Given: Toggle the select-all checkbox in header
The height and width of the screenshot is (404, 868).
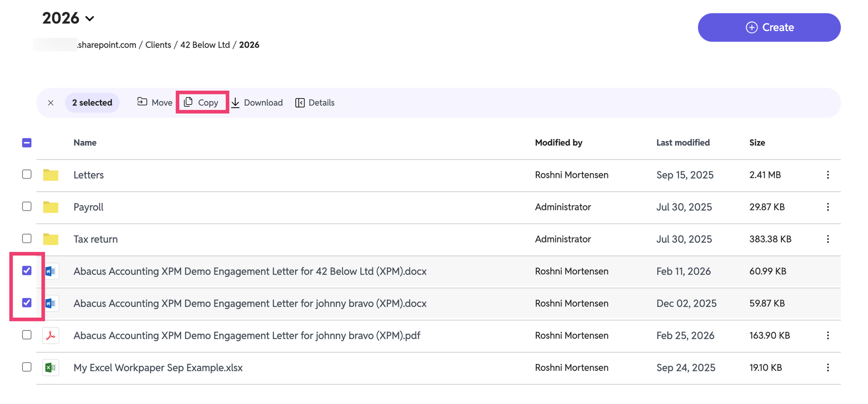Looking at the screenshot, I should click(x=27, y=143).
